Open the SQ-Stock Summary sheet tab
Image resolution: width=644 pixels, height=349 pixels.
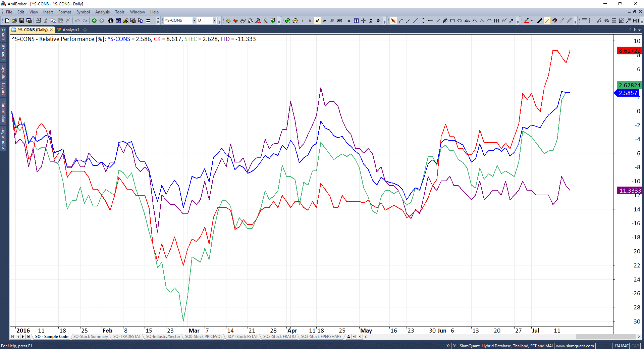(x=91, y=337)
